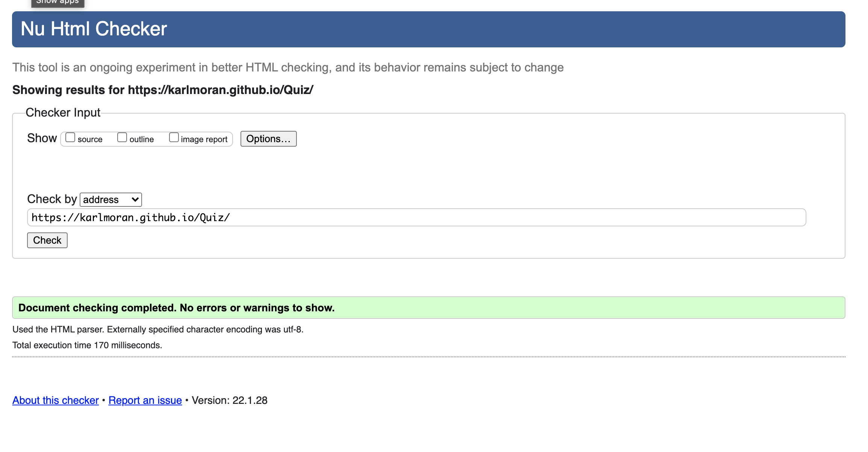
Task: Enable the image report checkbox
Action: coord(174,138)
